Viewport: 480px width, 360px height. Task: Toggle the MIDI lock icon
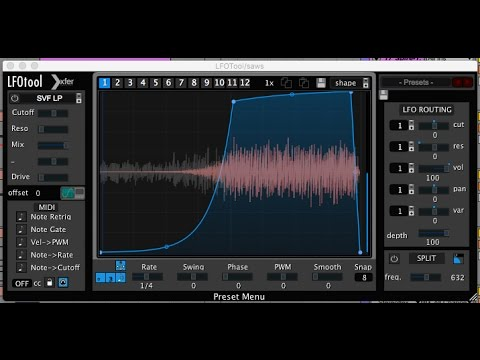pyautogui.click(x=49, y=283)
